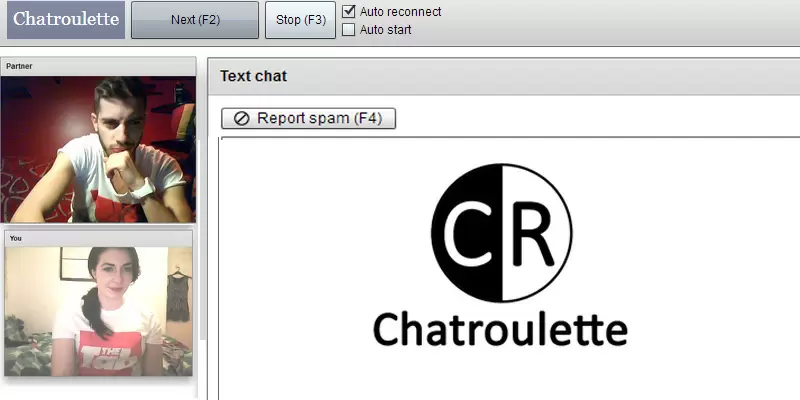The image size is (800, 400).
Task: Disable the Auto reconnect checkbox
Action: [348, 12]
